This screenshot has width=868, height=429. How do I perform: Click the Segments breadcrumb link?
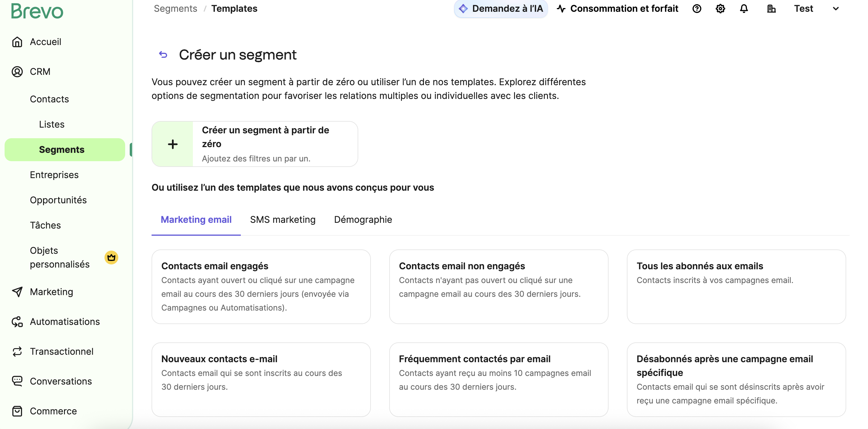click(175, 8)
